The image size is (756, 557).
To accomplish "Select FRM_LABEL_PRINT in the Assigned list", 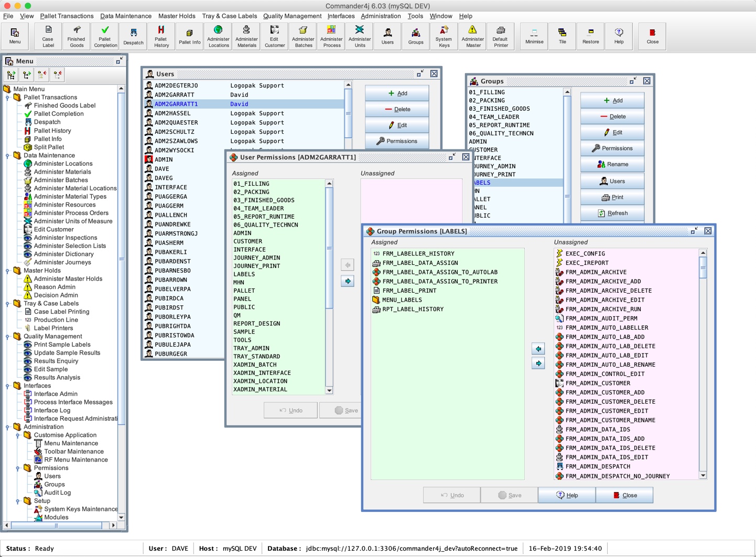I will coord(409,291).
